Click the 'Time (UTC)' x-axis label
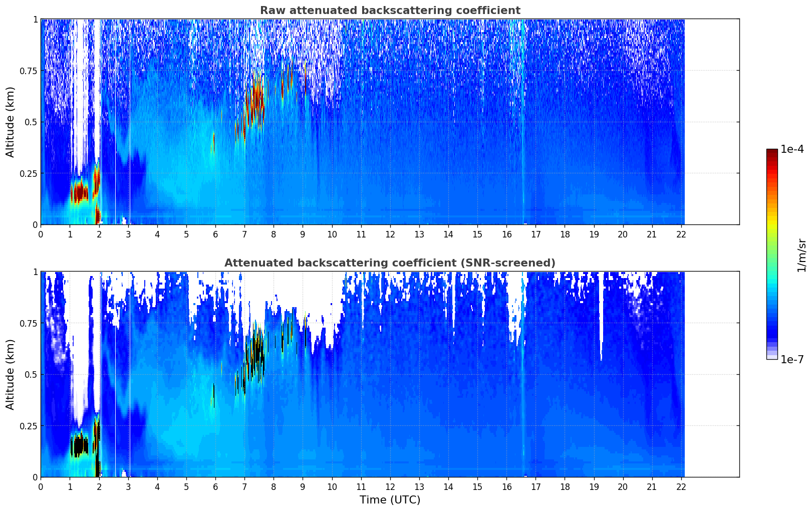This screenshot has height=511, width=812. [x=390, y=500]
